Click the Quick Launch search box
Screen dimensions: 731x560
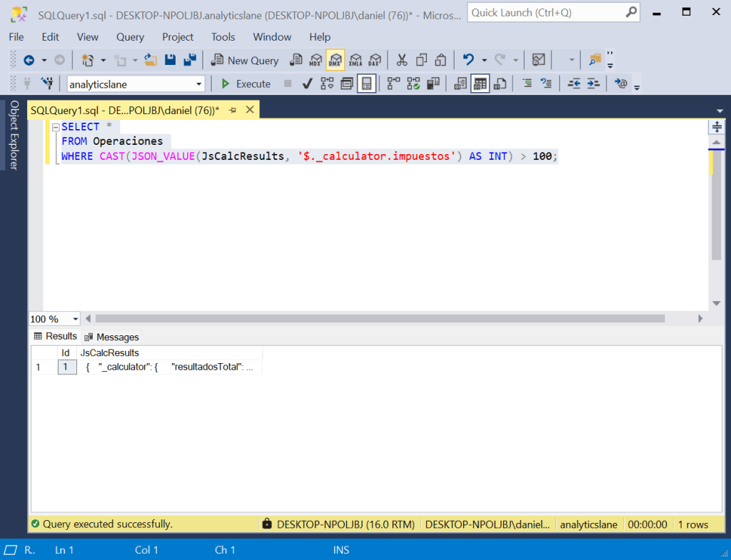pyautogui.click(x=553, y=12)
